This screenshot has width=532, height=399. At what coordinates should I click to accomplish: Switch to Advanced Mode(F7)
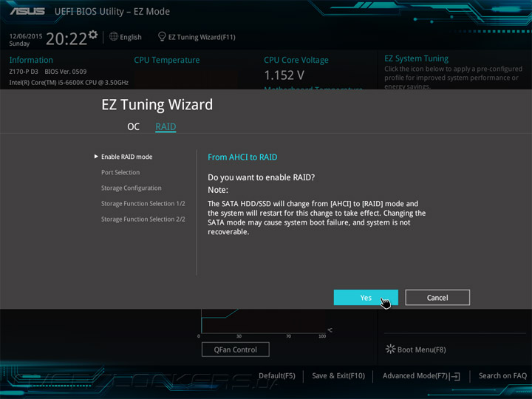pyautogui.click(x=415, y=376)
